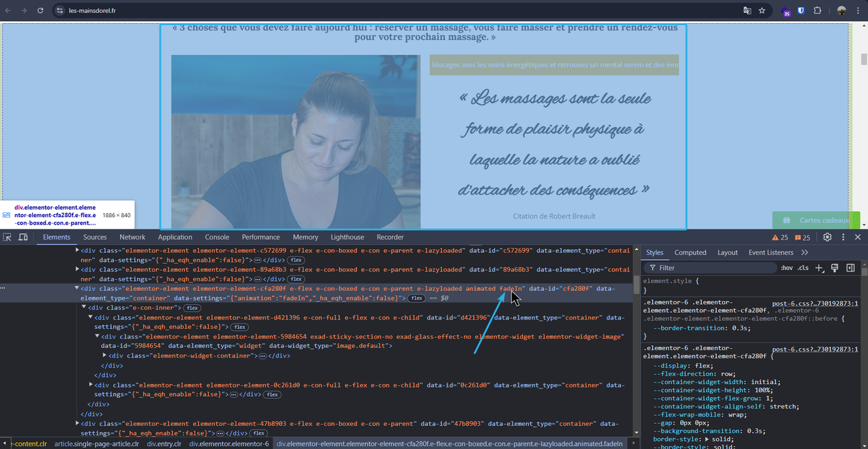Show more Styles pane tabs chevron
This screenshot has height=449, width=868.
tap(805, 252)
